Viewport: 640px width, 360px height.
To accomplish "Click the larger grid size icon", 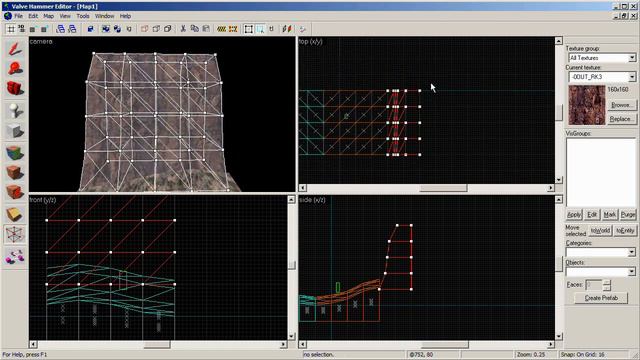I will [x=44, y=29].
